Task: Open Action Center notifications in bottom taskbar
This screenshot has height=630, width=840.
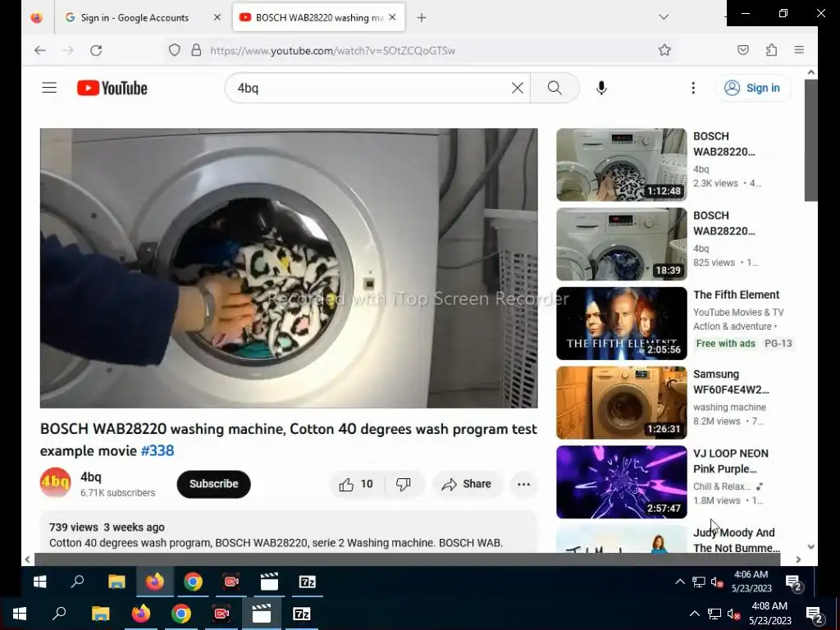Action: (815, 614)
